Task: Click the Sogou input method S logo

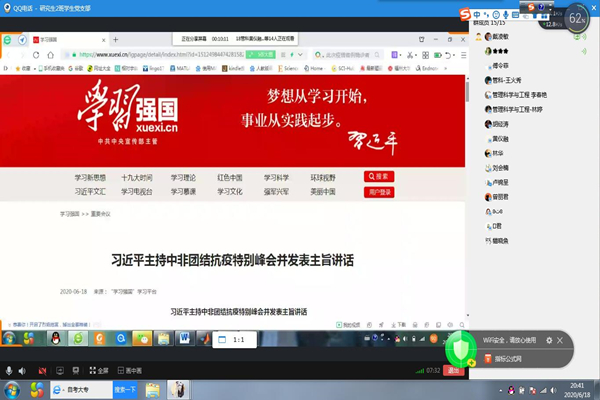Action: 465,15
